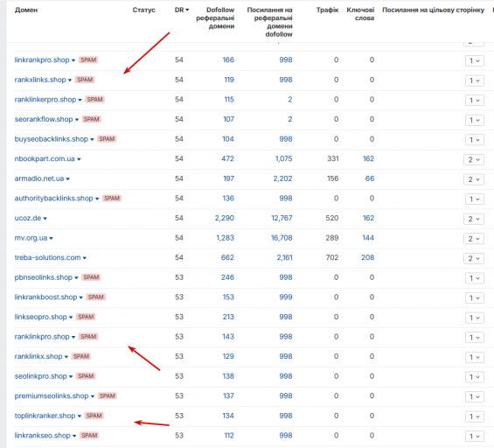494x448 pixels.
Task: Expand dropdown arrow next to rankxlinks.shop
Action: 70,80
